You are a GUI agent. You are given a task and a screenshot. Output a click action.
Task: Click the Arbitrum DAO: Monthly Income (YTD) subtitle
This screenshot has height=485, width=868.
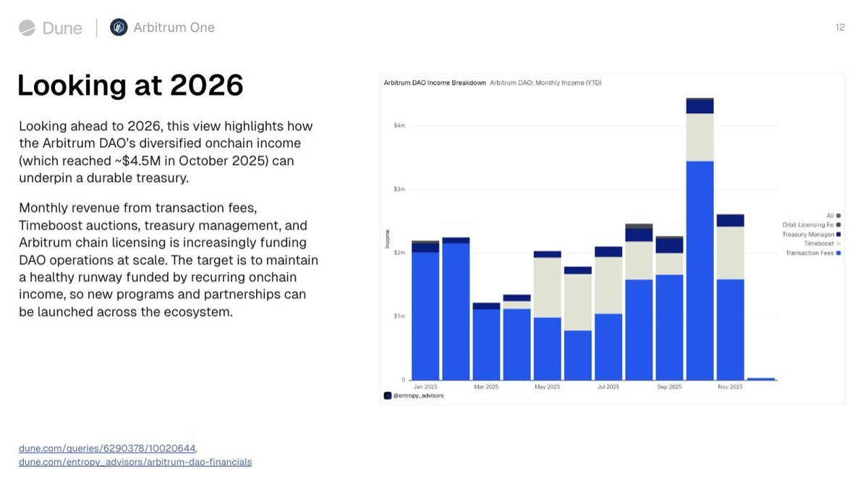pos(545,83)
